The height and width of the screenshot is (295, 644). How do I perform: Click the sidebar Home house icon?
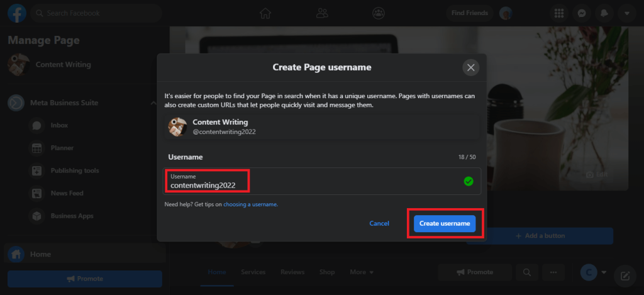16,254
